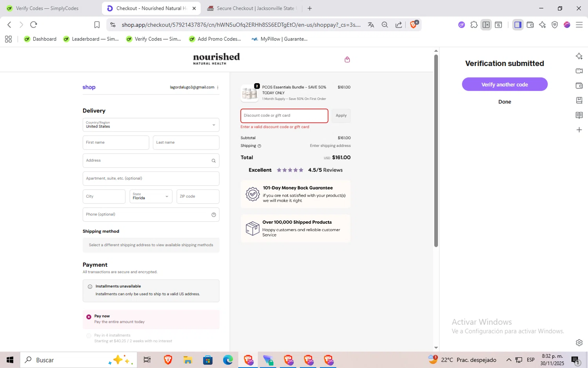Click the shop logo link

(x=89, y=87)
